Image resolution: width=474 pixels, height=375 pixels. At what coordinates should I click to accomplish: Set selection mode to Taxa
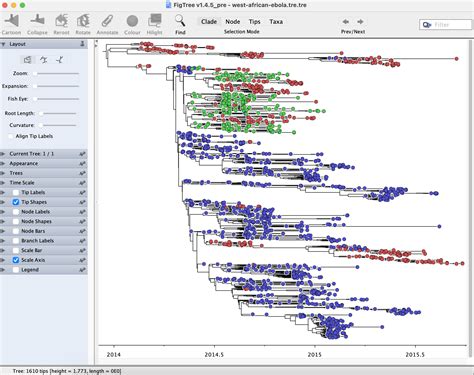tap(276, 22)
